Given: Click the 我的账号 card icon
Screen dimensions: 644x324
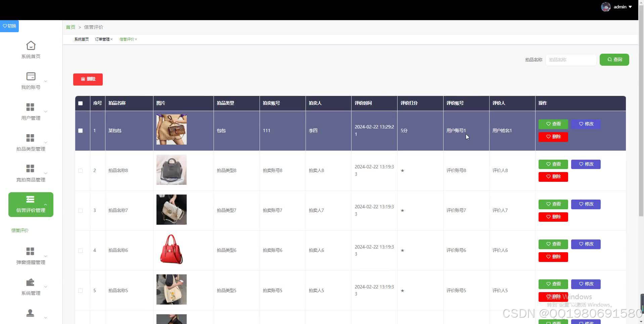Looking at the screenshot, I should tap(31, 76).
